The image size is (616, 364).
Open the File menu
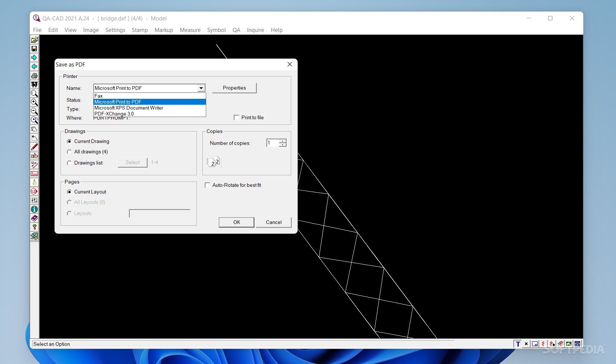pos(37,30)
